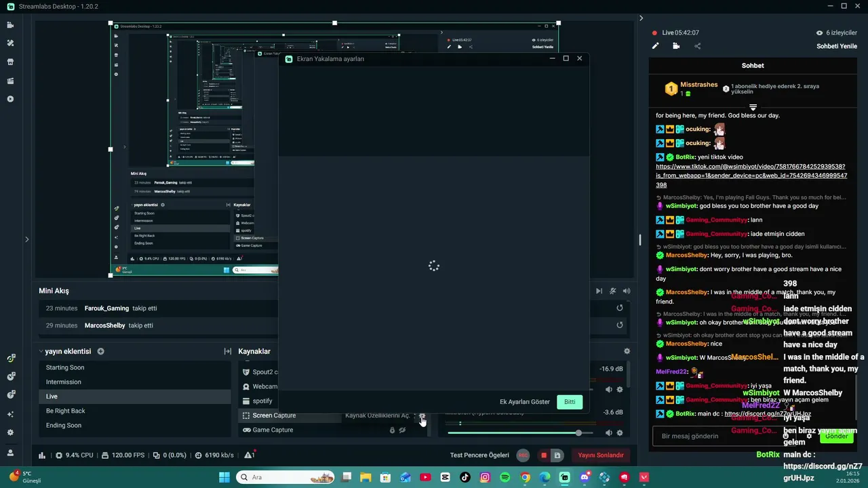Viewport: 868px width, 488px height.
Task: Select the Screen Capture source row
Action: coord(332,415)
